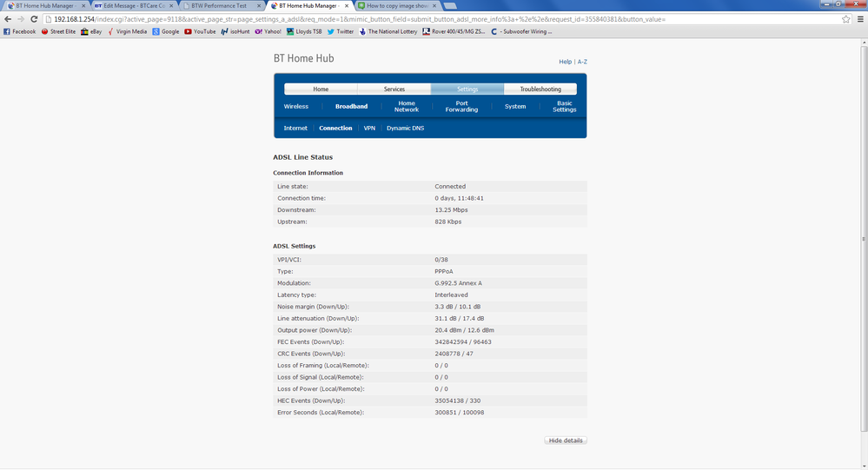This screenshot has height=470, width=868.
Task: Open the Google bookmark
Action: pyautogui.click(x=166, y=31)
